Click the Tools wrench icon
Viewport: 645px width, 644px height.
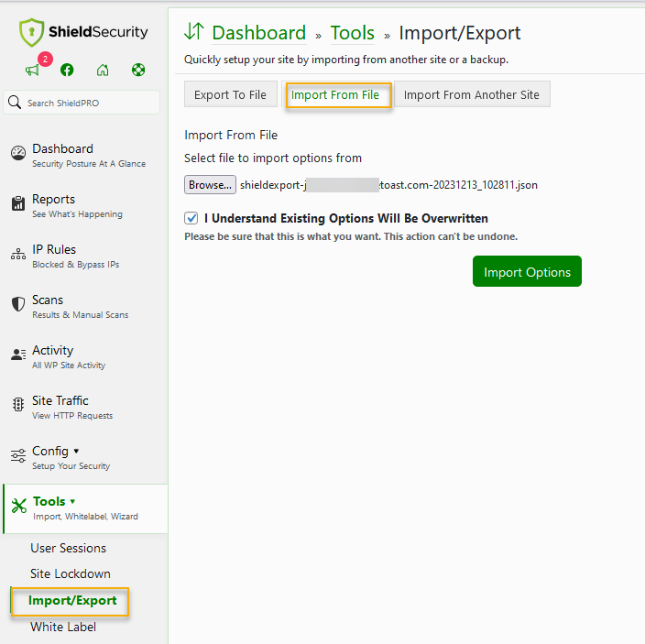[19, 506]
